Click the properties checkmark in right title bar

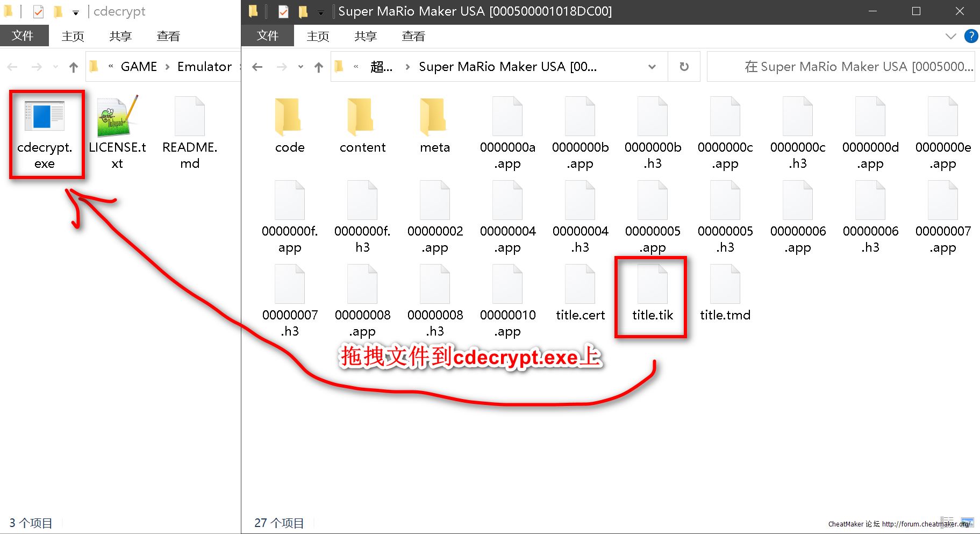click(283, 11)
